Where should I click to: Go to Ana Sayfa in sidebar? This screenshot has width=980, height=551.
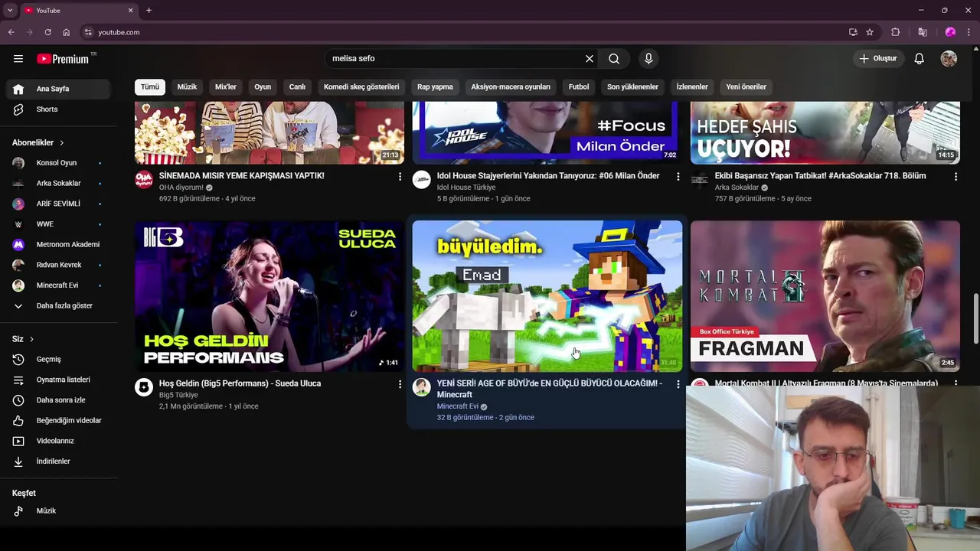[58, 89]
